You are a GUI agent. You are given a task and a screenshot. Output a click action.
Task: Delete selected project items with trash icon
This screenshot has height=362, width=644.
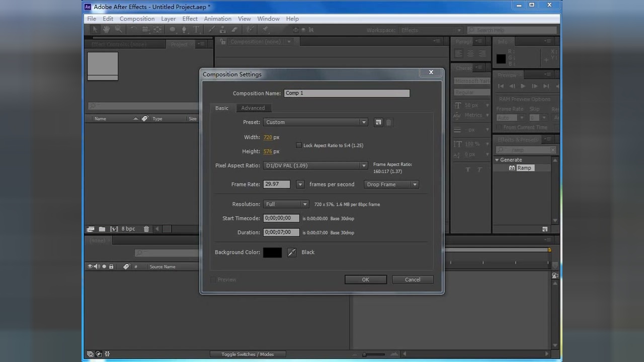click(x=146, y=229)
